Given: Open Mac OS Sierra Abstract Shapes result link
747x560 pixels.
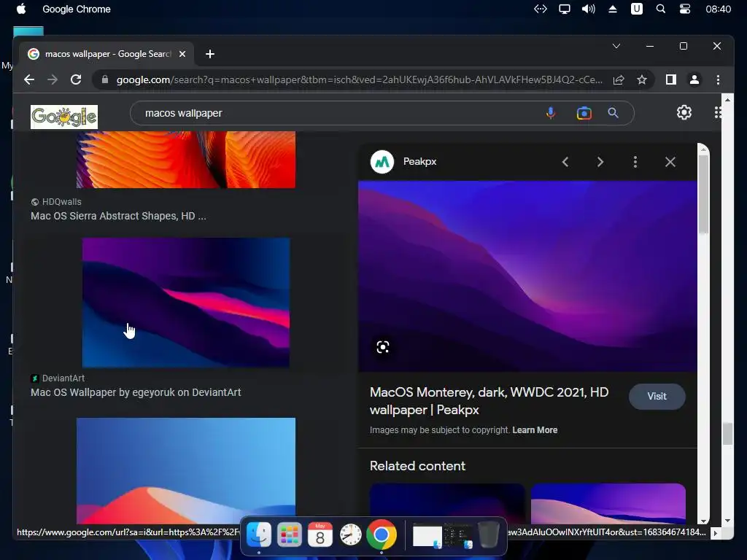Looking at the screenshot, I should coord(118,216).
